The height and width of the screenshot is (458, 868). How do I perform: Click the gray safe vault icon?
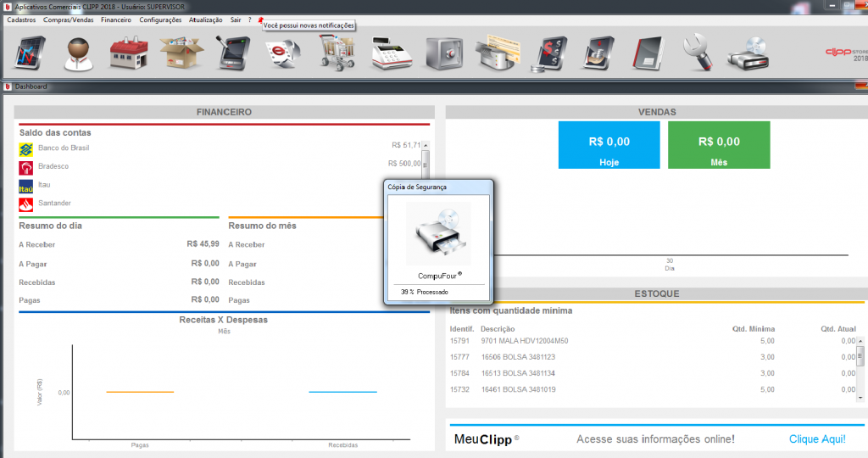point(442,54)
